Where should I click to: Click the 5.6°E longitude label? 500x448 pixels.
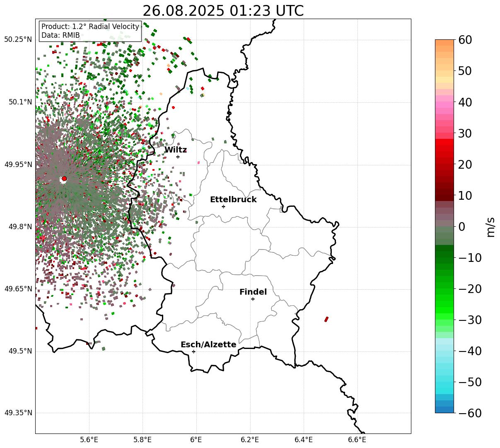(89, 440)
